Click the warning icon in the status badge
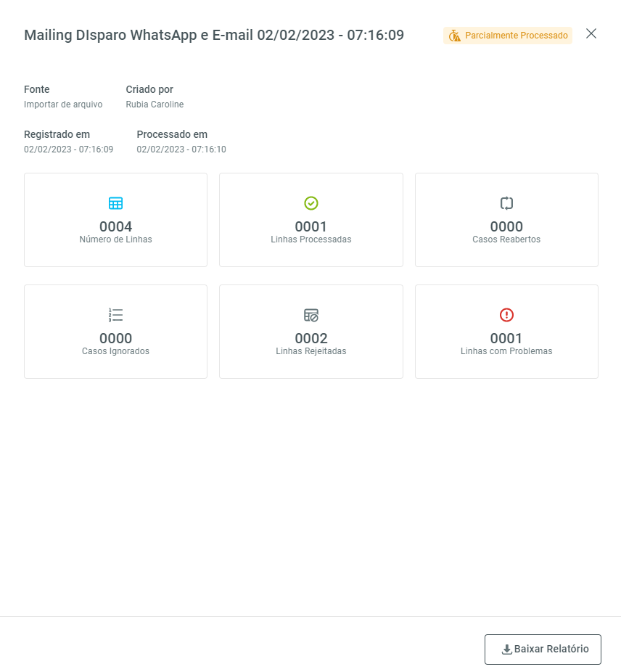The height and width of the screenshot is (672, 621). coord(455,36)
